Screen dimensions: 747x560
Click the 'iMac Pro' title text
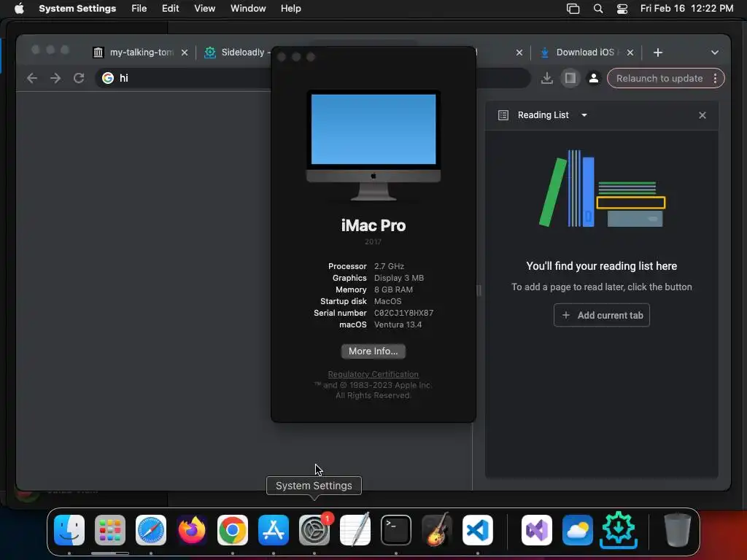pos(373,225)
